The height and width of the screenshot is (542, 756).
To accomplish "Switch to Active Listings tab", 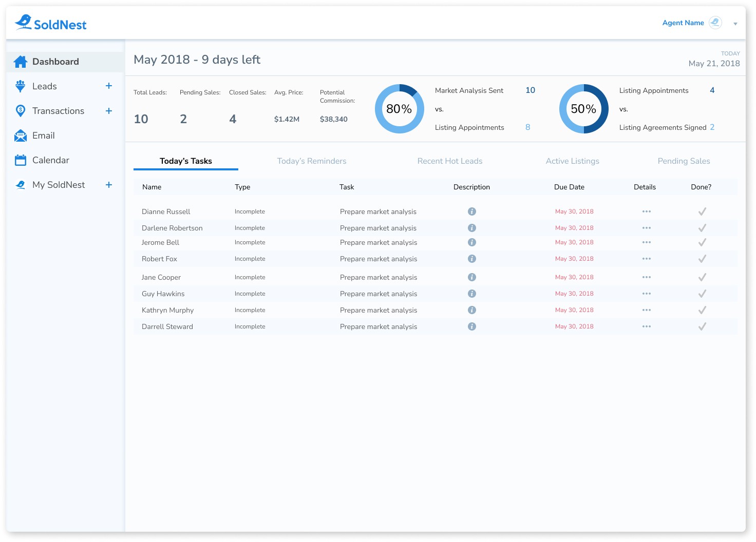I will pyautogui.click(x=573, y=161).
